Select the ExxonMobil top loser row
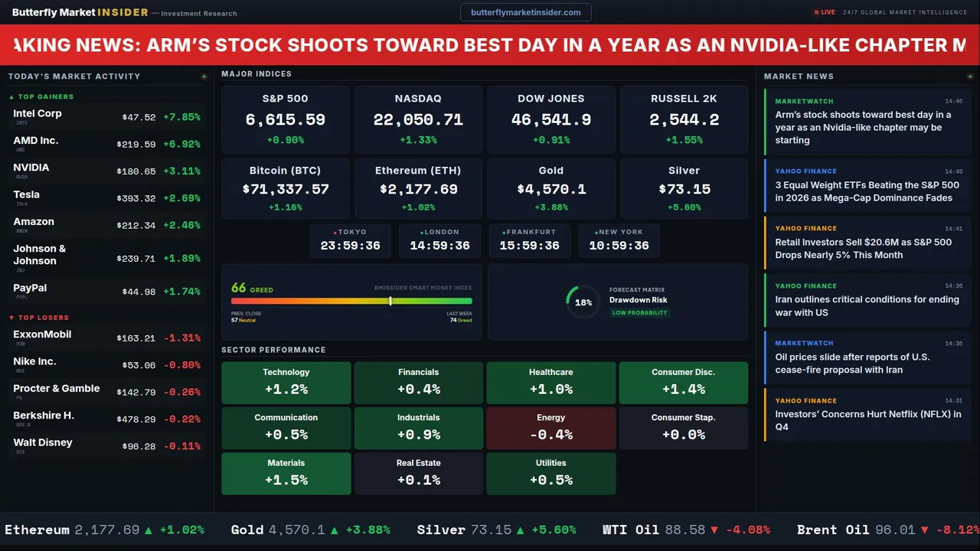Viewport: 980px width, 551px height. pyautogui.click(x=106, y=337)
